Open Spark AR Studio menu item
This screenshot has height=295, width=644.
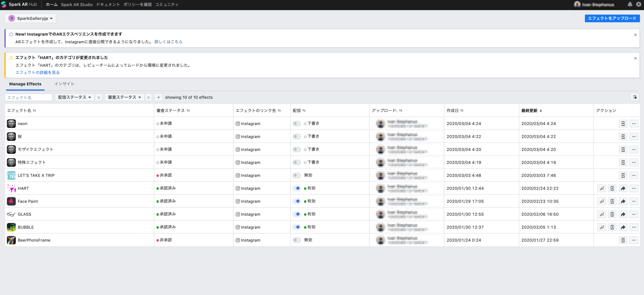pyautogui.click(x=77, y=4)
